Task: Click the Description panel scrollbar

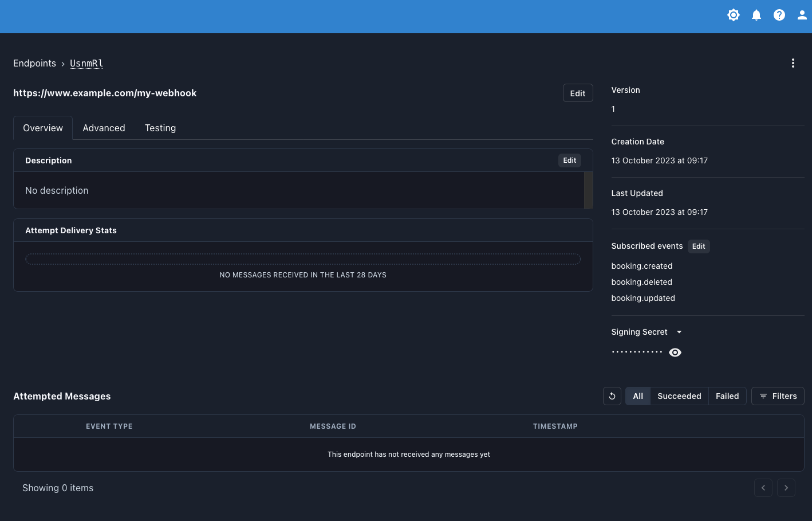Action: 588,190
